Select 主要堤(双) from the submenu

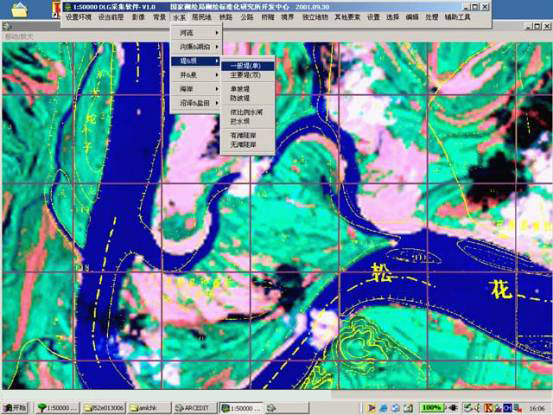pos(248,75)
